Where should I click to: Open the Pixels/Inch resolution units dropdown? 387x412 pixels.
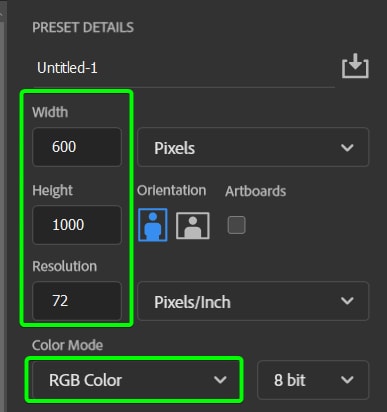[x=253, y=301]
